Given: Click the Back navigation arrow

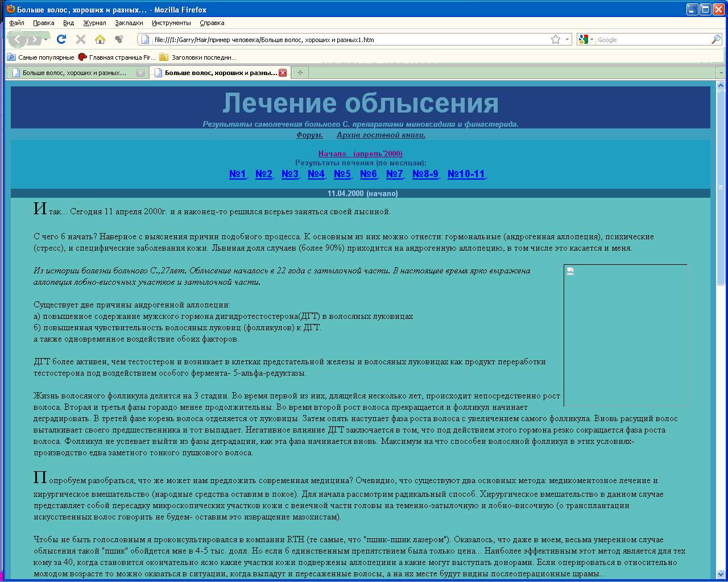Looking at the screenshot, I should (x=18, y=39).
